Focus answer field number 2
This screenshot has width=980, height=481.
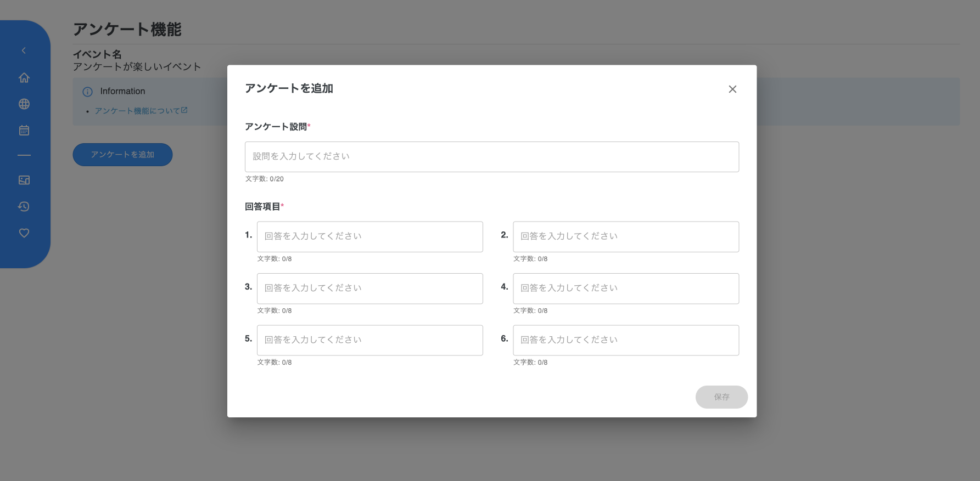click(x=625, y=237)
